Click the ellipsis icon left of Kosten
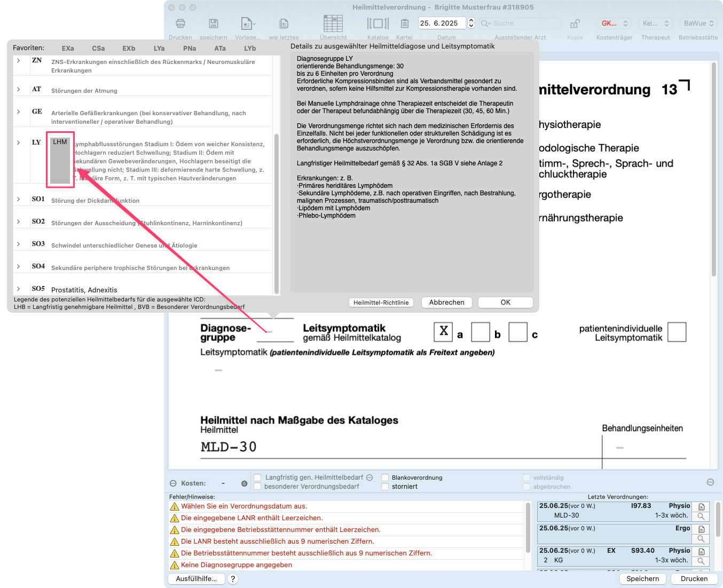Image resolution: width=723 pixels, height=588 pixels. coord(173,483)
